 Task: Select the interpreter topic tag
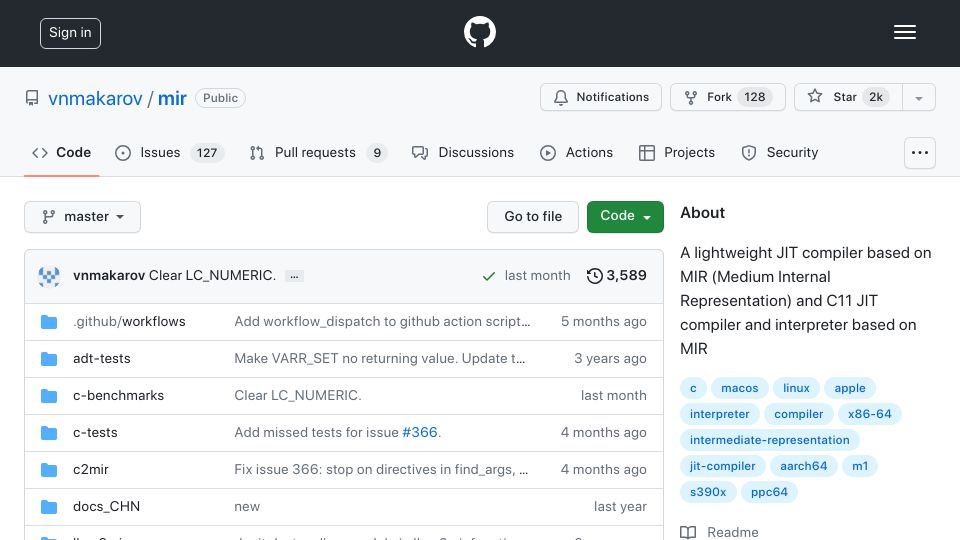tap(719, 414)
